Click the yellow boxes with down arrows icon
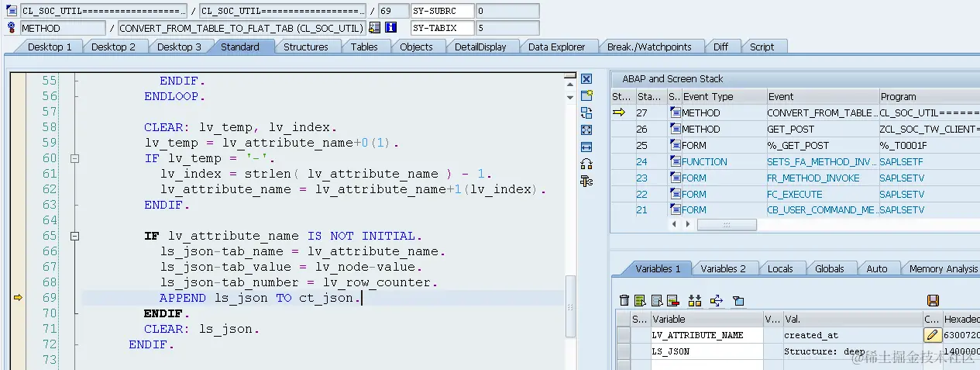The width and height of the screenshot is (980, 370). 695,300
